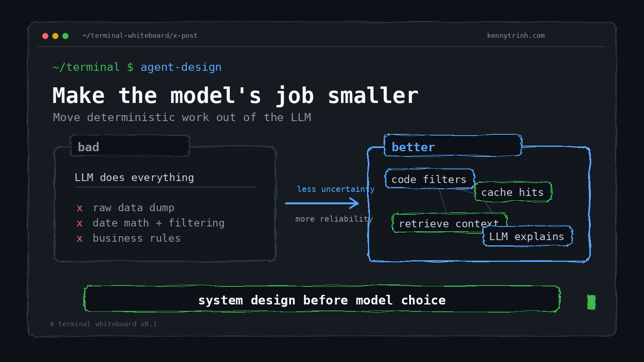Click the agent-design command text

[x=181, y=67]
